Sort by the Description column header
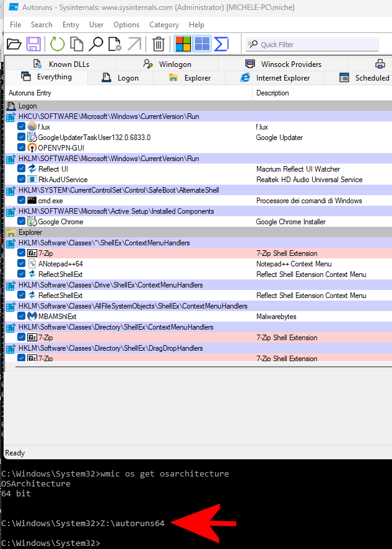Screen dimensions: 392x549 [x=323, y=93]
